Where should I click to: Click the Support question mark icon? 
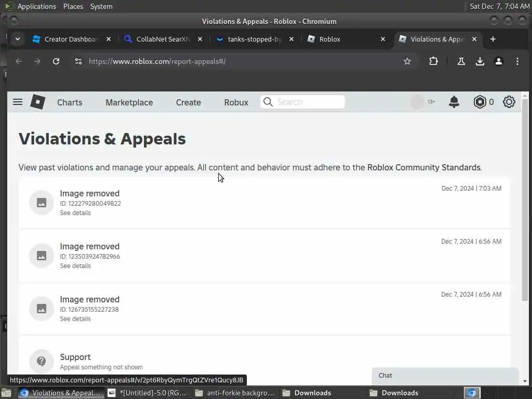click(x=42, y=362)
